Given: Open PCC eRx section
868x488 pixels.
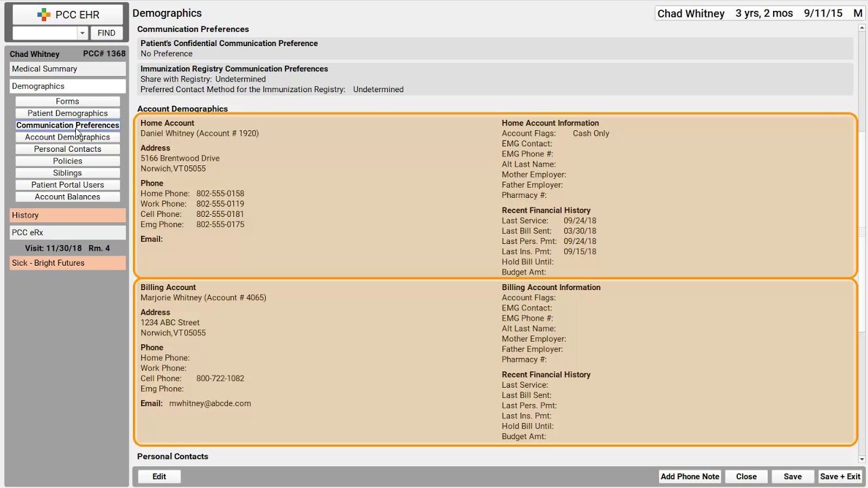Looking at the screenshot, I should [67, 232].
